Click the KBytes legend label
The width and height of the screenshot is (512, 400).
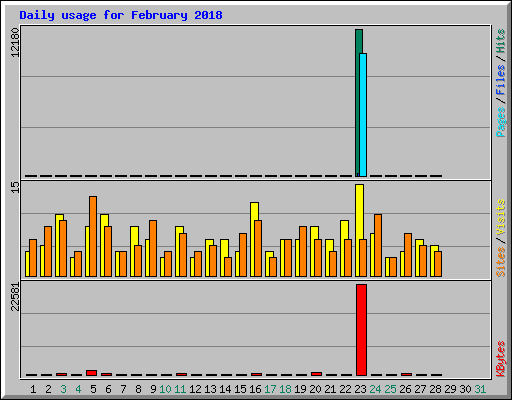click(x=501, y=359)
